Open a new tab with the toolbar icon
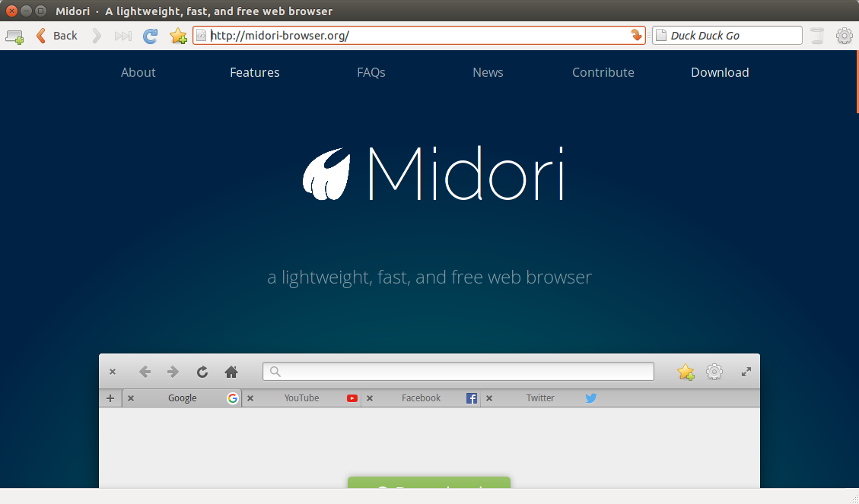 coord(14,36)
